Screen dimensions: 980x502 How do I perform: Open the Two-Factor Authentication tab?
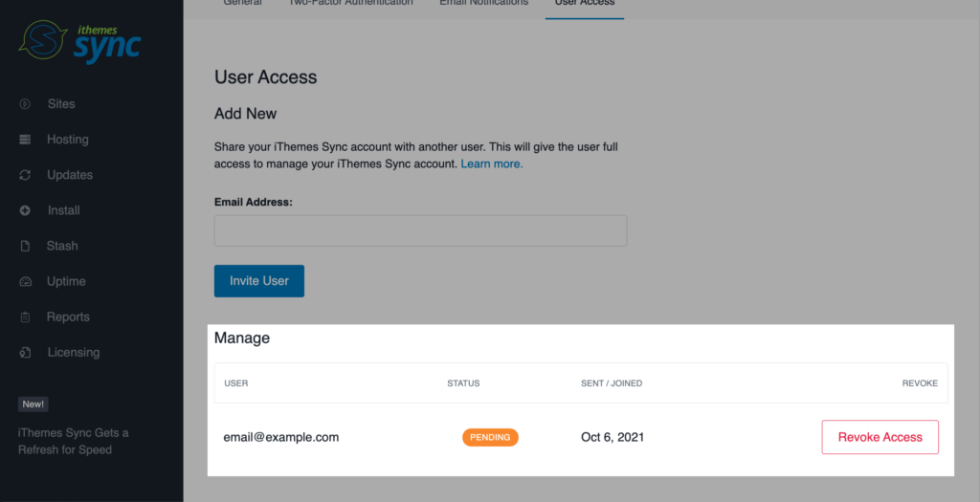[350, 4]
